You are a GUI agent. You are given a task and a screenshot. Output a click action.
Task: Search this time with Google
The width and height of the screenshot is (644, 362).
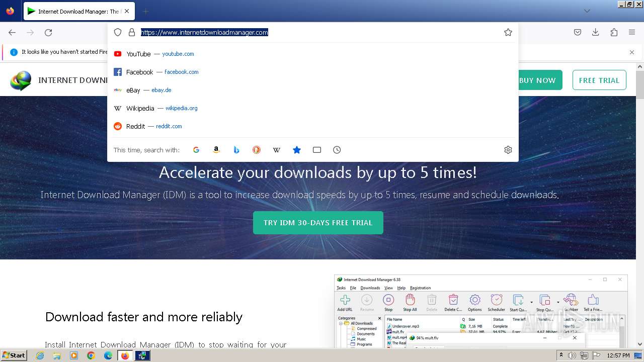196,150
